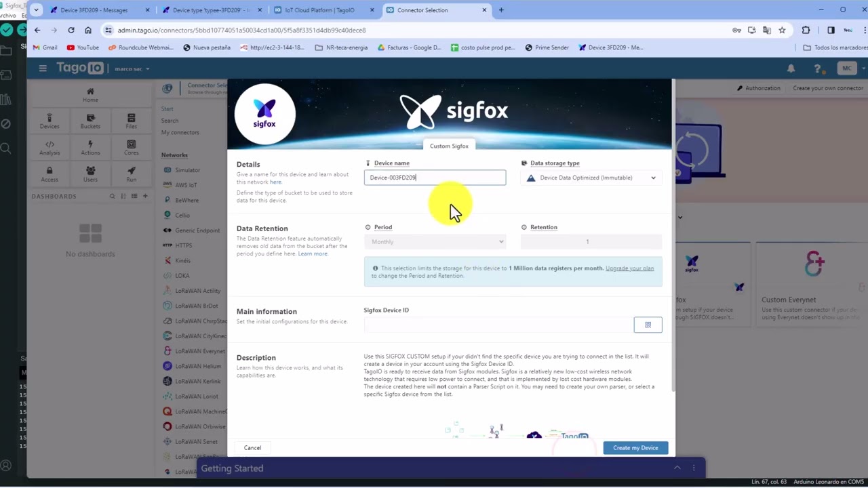Open the Devices section
This screenshot has height=488, width=868.
(50, 121)
